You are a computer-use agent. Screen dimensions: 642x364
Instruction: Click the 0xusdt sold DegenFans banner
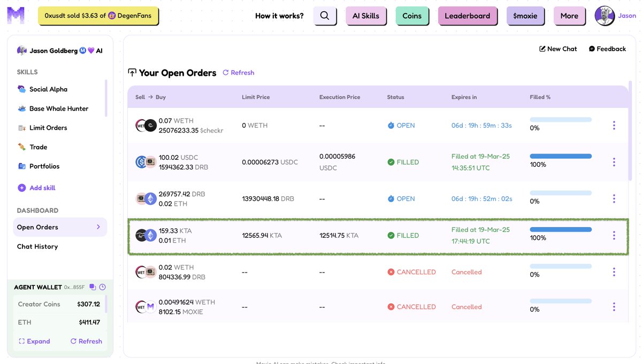pos(98,16)
